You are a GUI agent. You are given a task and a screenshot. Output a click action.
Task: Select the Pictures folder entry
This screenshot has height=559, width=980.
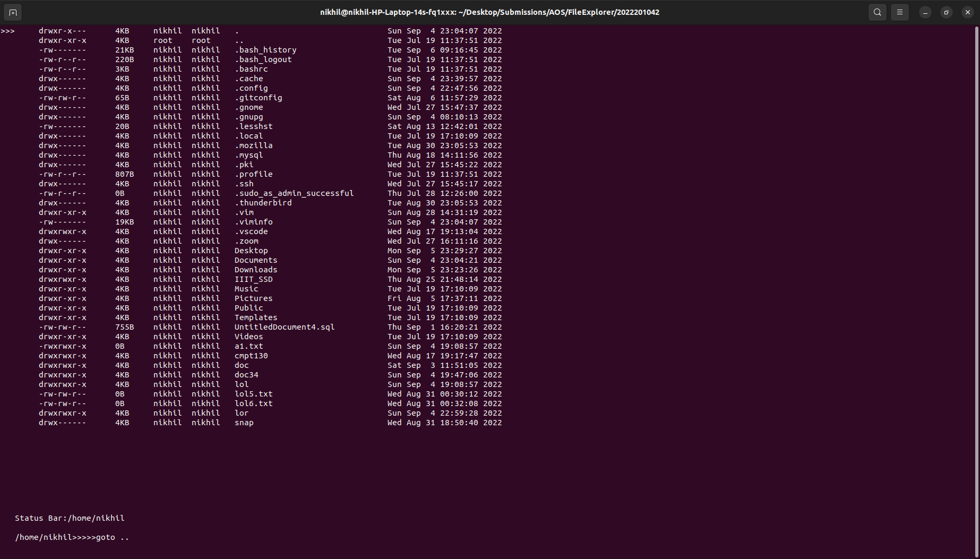(x=253, y=298)
